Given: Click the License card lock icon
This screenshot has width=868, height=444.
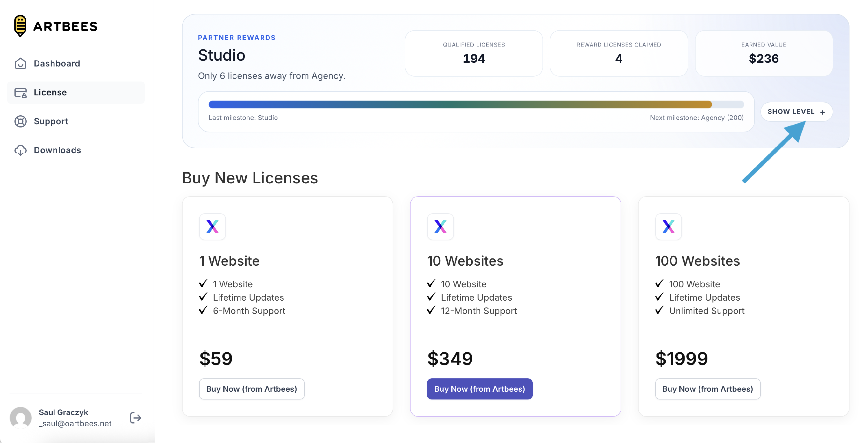Looking at the screenshot, I should [20, 92].
